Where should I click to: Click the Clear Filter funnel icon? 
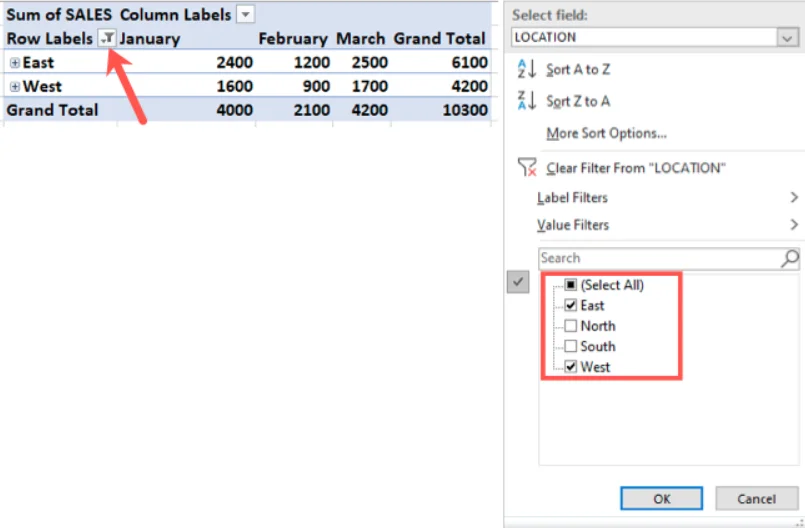[527, 168]
